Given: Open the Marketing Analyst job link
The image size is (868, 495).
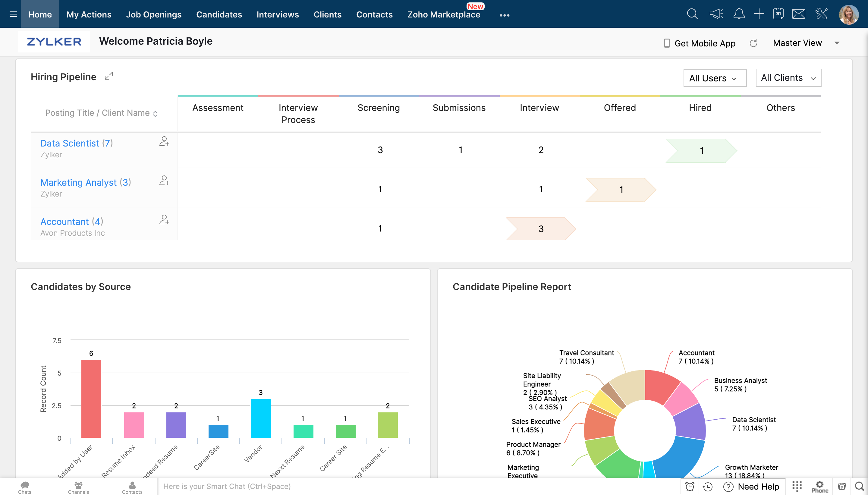Looking at the screenshot, I should (x=78, y=183).
